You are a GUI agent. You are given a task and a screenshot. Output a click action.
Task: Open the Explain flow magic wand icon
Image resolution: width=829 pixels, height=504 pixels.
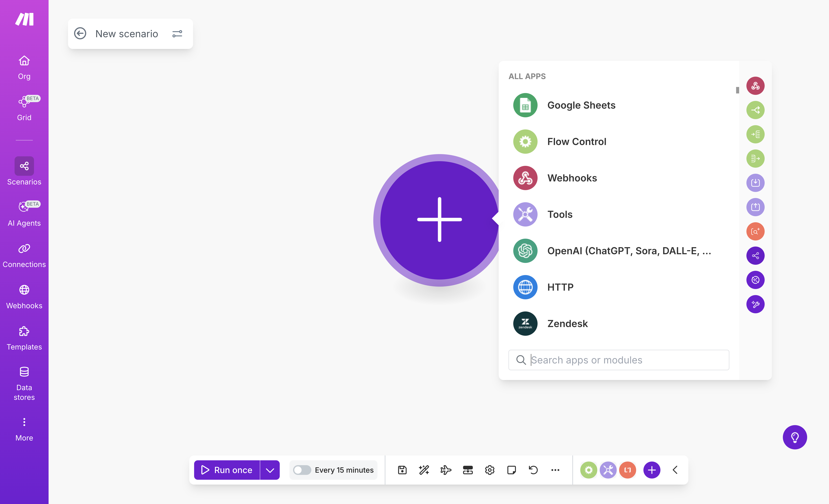point(424,470)
